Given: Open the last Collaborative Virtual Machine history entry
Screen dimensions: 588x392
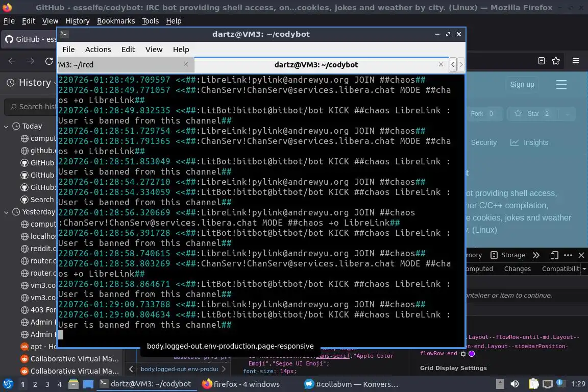Looking at the screenshot, I should 70,371.
